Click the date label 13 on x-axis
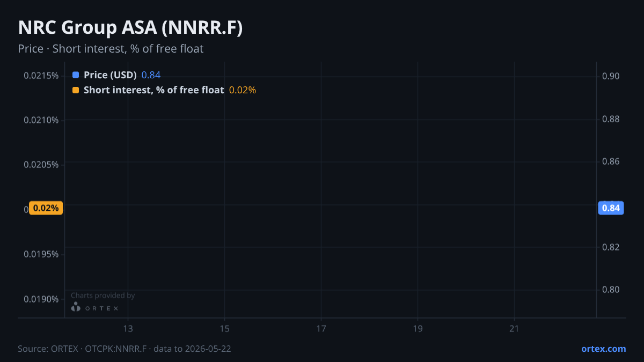 [x=128, y=329]
